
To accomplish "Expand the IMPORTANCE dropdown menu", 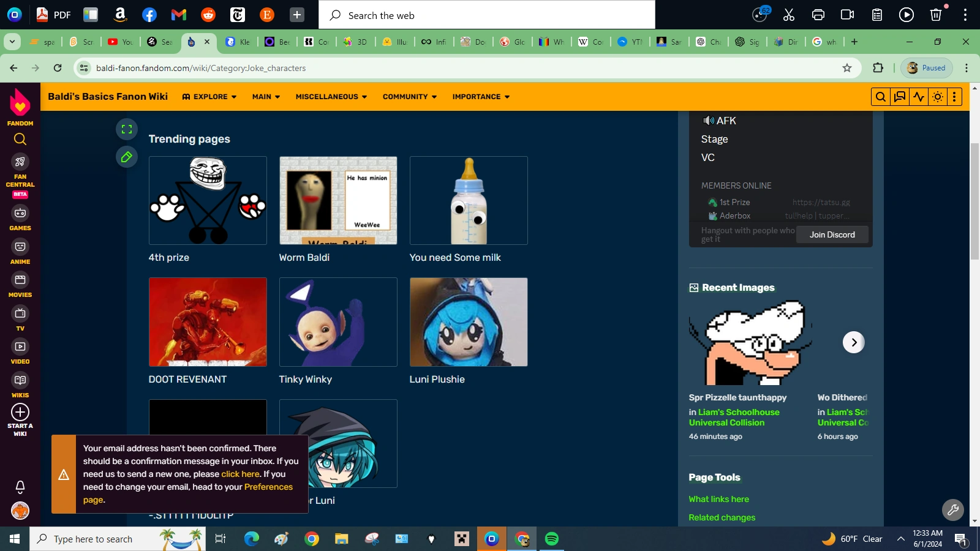I will 481,97.
